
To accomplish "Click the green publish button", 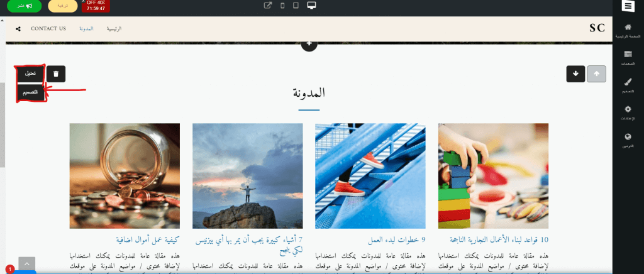I will click(x=25, y=6).
